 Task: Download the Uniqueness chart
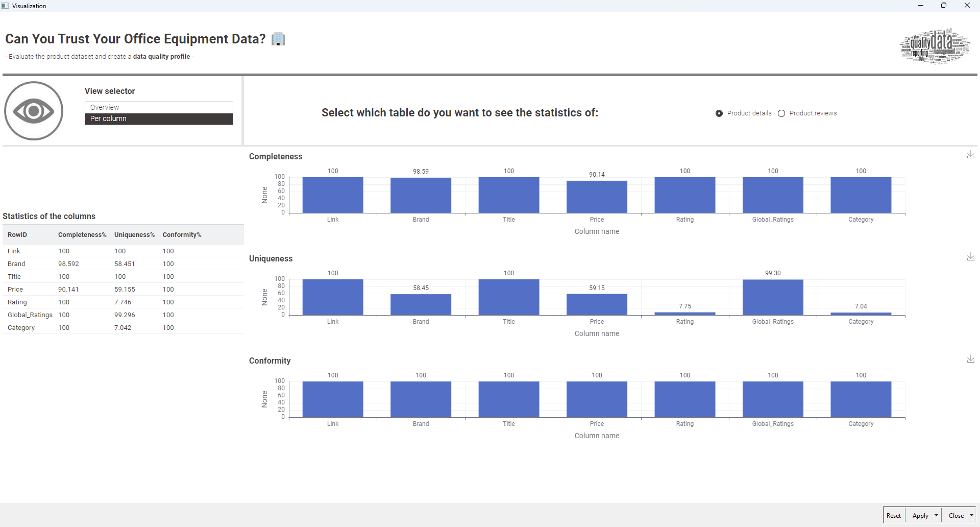pos(970,257)
